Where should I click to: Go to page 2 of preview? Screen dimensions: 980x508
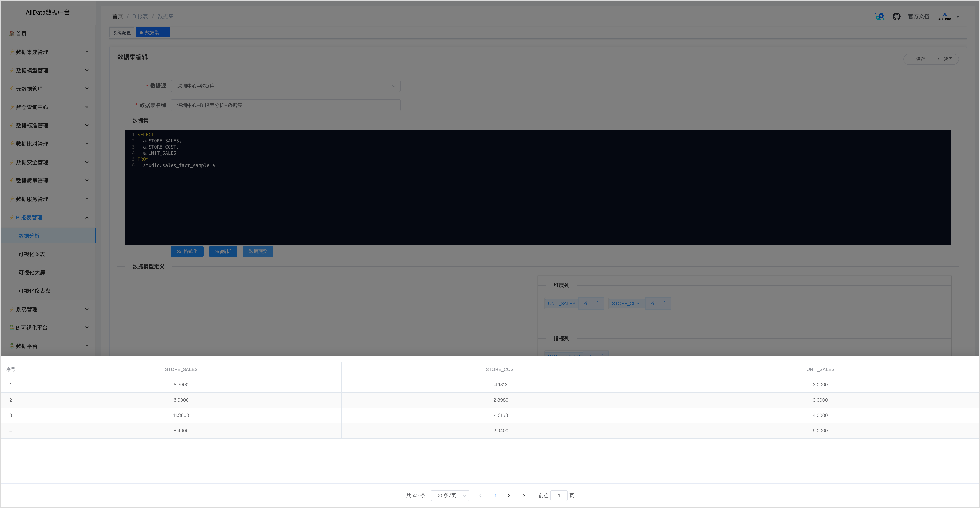tap(509, 495)
